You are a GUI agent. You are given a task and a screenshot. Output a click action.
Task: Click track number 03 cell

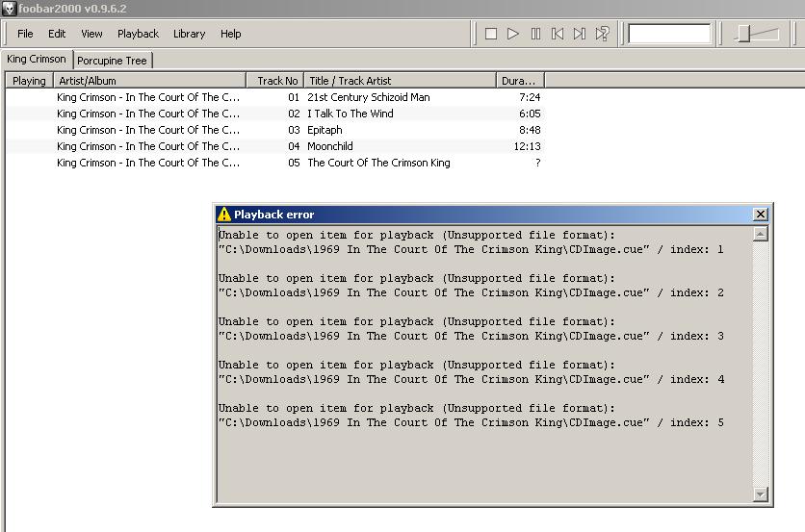pyautogui.click(x=294, y=130)
